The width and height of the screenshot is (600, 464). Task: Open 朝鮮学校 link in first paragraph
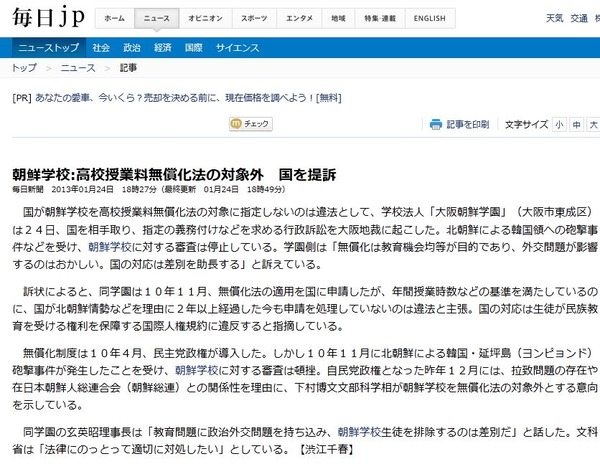point(110,247)
